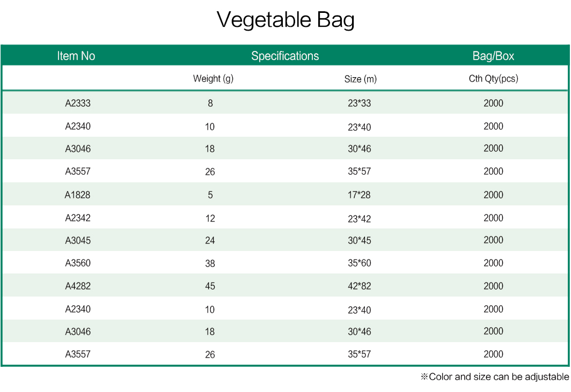
Task: Click the 23*33 size cell
Action: tap(360, 103)
